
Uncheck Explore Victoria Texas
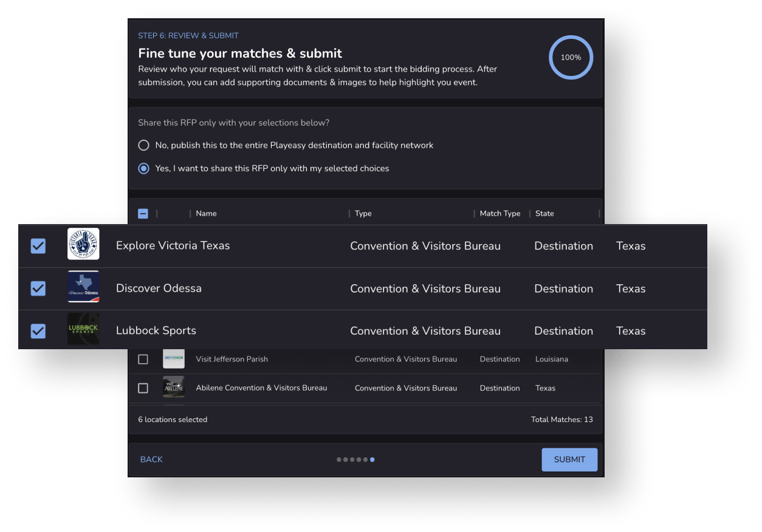pyautogui.click(x=38, y=246)
